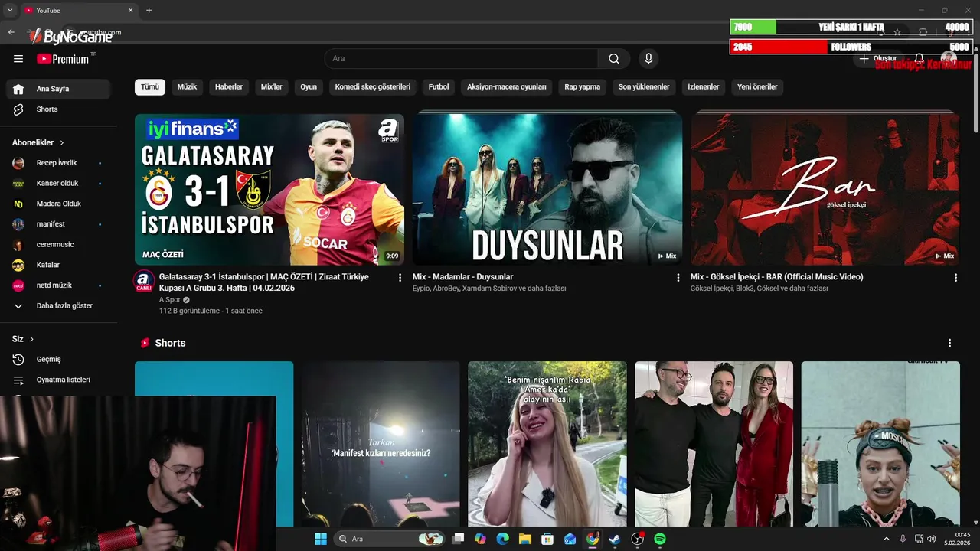Open Shorts section three-dot menu
Image resolution: width=980 pixels, height=551 pixels.
(x=949, y=343)
